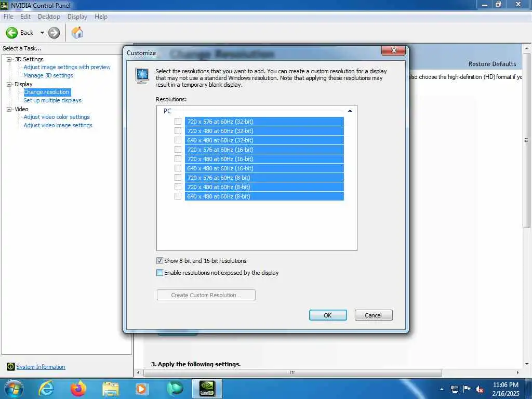Click the main panel vertical scrollbar thumb
This screenshot has height=399, width=532.
pyautogui.click(x=527, y=140)
